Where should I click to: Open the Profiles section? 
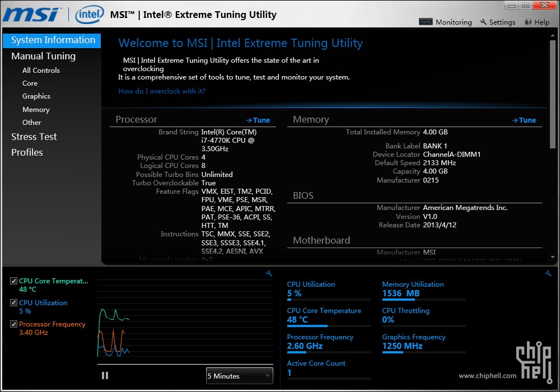tap(27, 152)
